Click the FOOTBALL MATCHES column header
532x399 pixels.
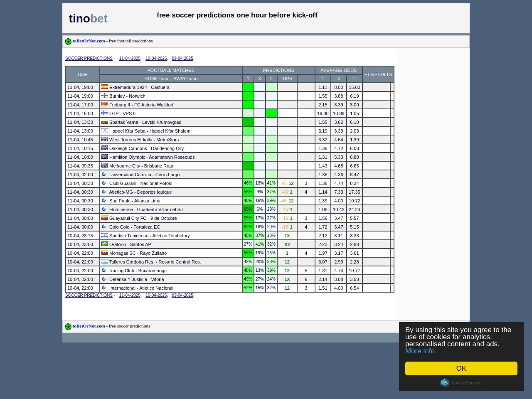171,70
